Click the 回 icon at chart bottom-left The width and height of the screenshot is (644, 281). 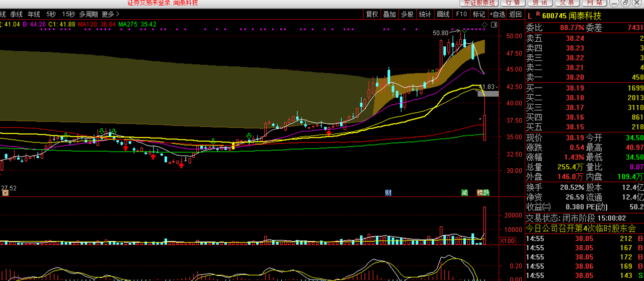[x=5, y=192]
